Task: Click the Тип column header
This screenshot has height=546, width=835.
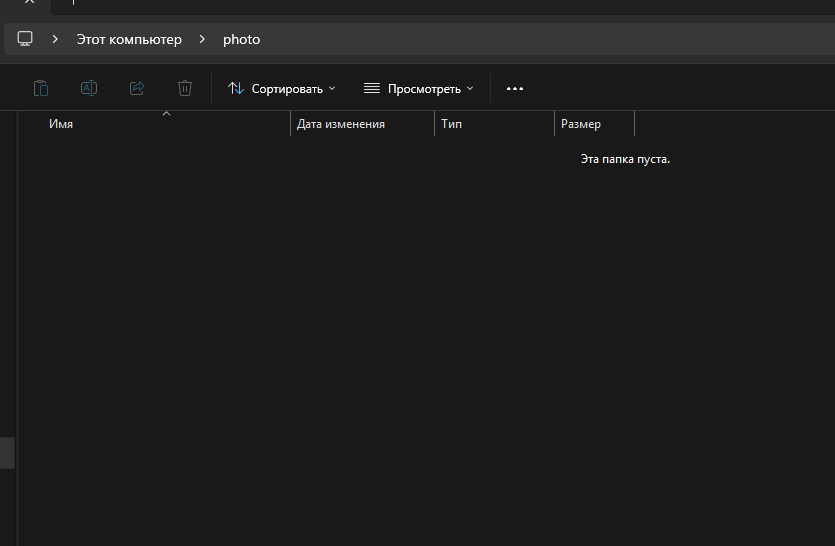Action: [x=452, y=124]
